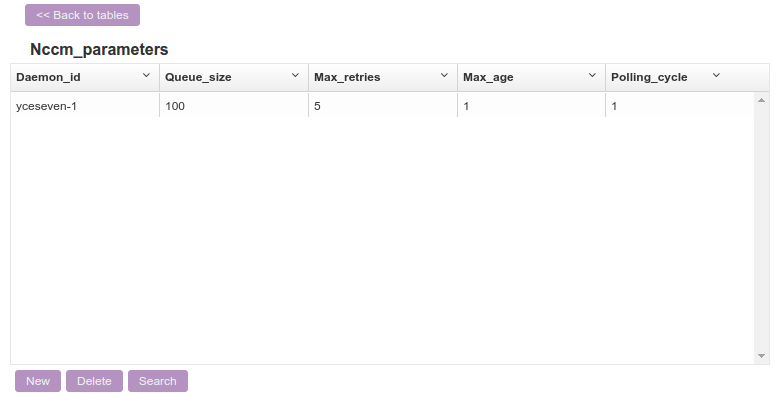
Task: Sort by the Daemon_id column header
Action: pos(48,77)
